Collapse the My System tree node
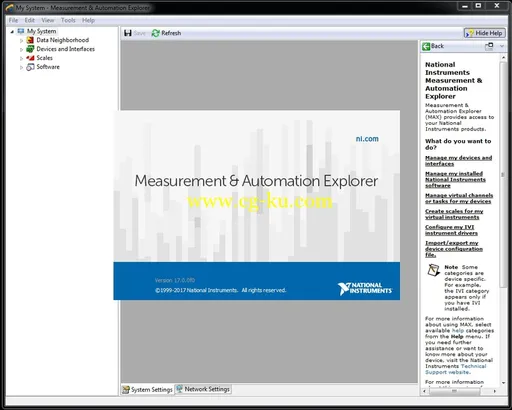512x410 pixels. (x=12, y=32)
